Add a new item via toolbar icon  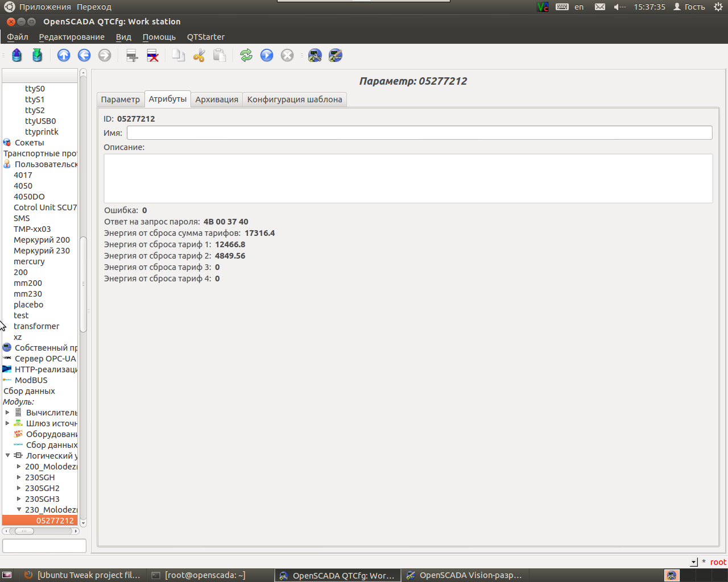[x=132, y=55]
